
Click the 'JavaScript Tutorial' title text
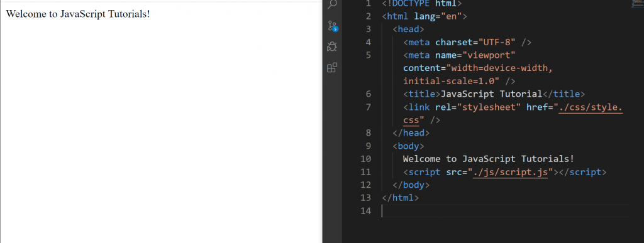492,94
